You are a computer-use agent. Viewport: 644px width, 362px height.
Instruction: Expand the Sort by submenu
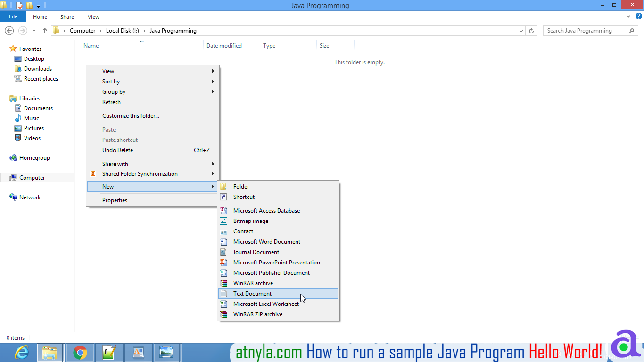click(111, 81)
